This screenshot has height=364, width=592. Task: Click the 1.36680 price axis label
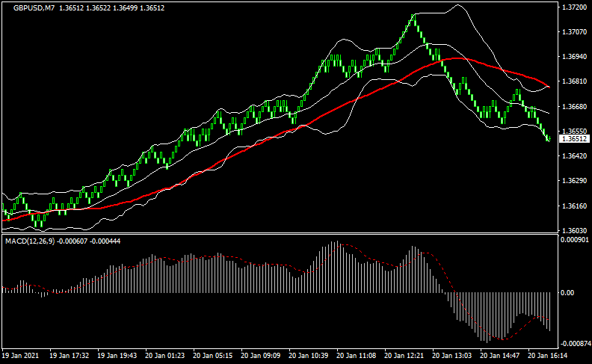click(x=574, y=106)
